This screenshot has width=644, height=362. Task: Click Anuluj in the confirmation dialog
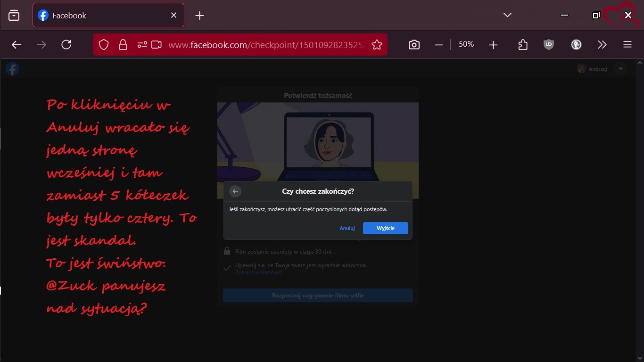pyautogui.click(x=347, y=228)
